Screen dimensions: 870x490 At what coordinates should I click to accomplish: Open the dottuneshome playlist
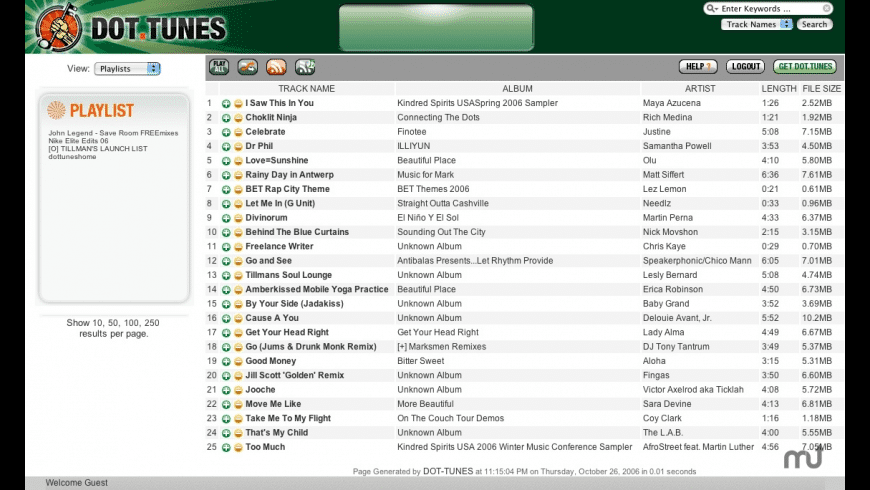pos(72,156)
